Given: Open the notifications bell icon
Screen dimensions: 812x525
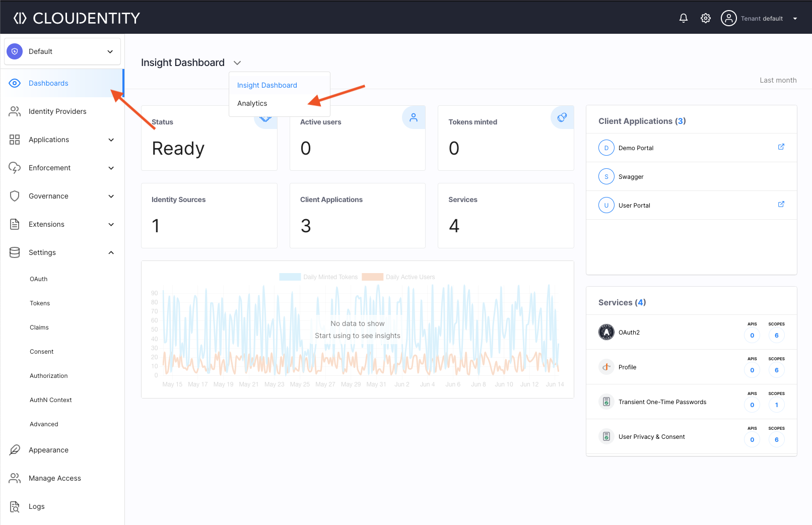Looking at the screenshot, I should point(684,18).
